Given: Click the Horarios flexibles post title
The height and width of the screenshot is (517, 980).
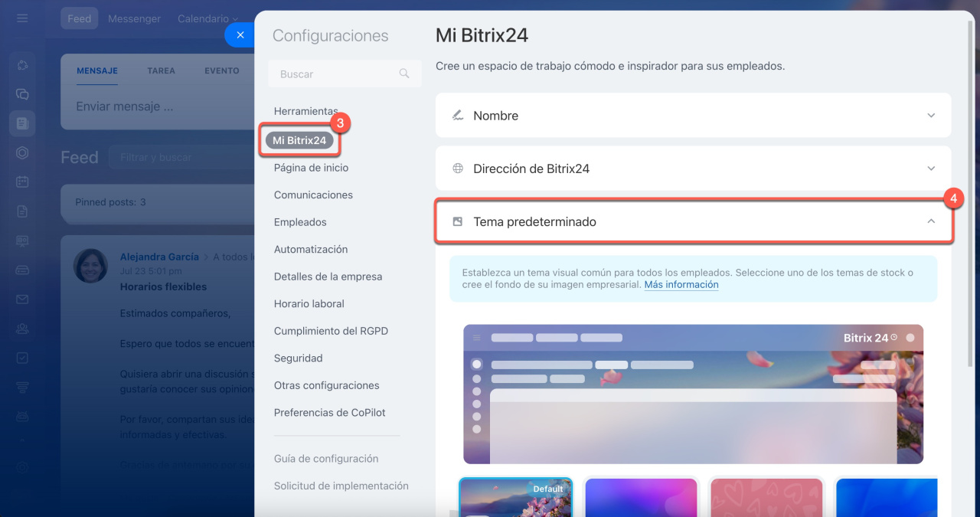Looking at the screenshot, I should (x=164, y=286).
